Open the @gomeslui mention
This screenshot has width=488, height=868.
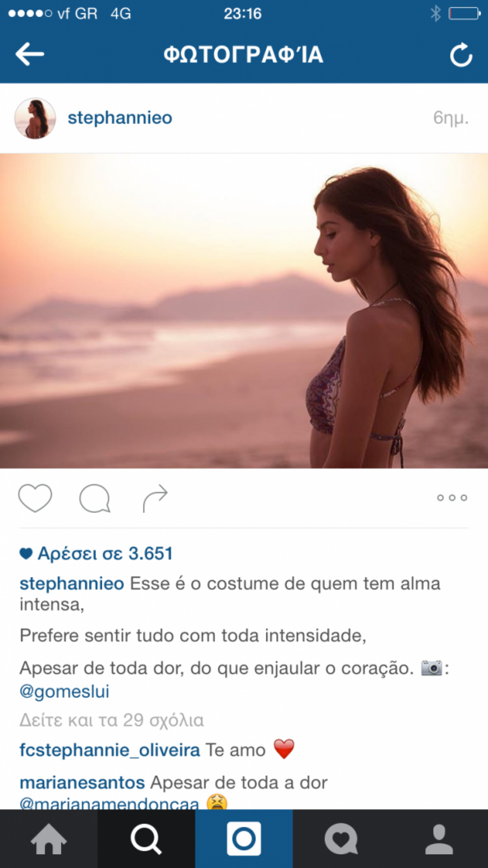point(64,691)
